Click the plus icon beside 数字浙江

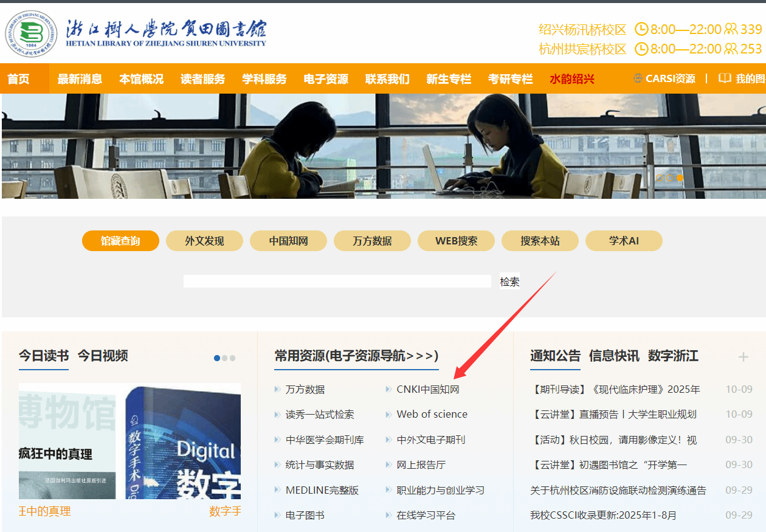[743, 357]
